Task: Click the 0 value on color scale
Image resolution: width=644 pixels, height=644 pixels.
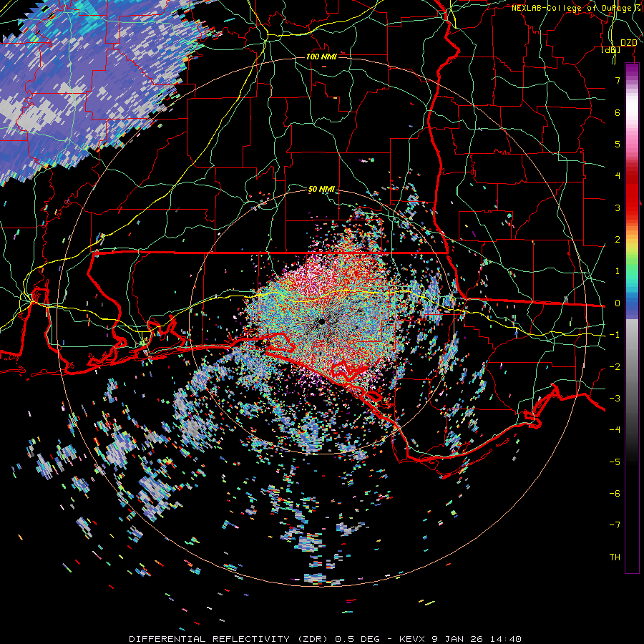Action: 618,303
